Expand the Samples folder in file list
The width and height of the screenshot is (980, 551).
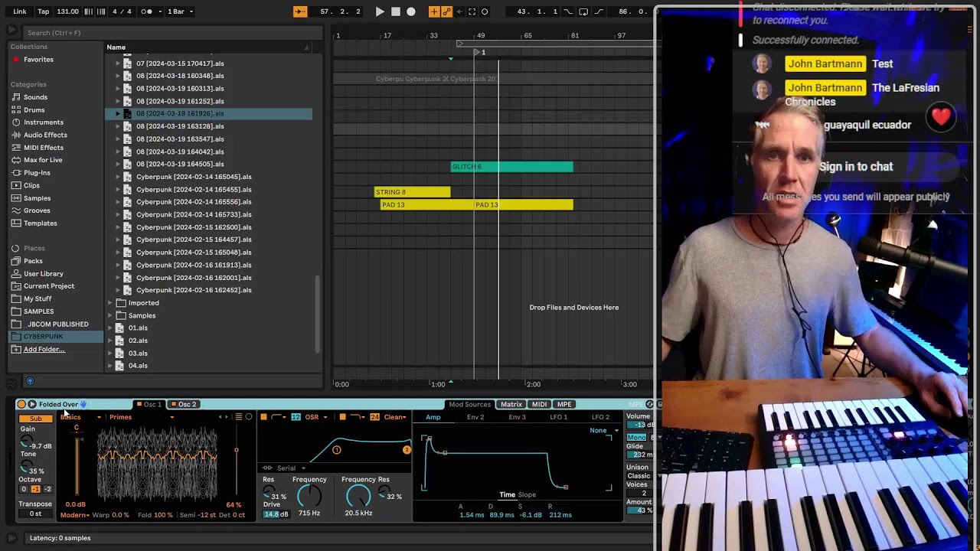click(x=110, y=315)
